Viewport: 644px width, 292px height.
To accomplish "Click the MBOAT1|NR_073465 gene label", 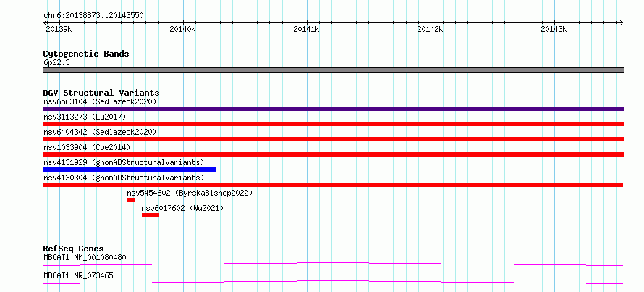I will [x=78, y=275].
